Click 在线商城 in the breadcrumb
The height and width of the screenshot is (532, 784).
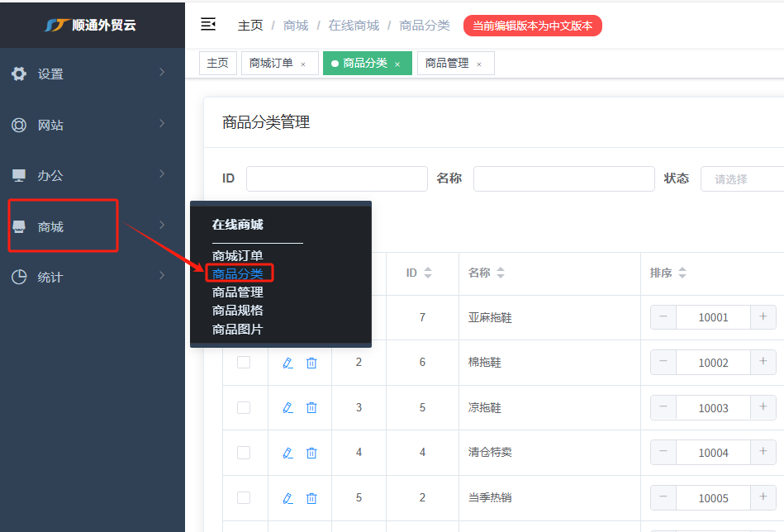[354, 26]
